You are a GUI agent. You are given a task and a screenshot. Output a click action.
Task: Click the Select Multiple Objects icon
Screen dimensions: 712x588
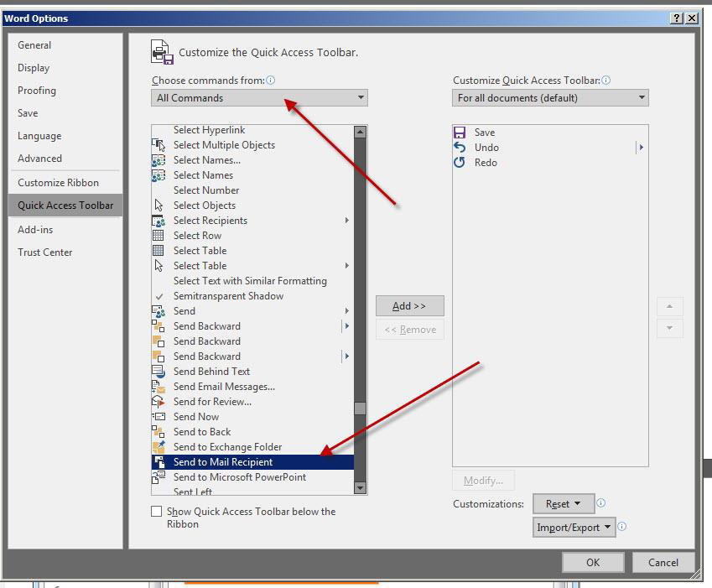coord(158,145)
